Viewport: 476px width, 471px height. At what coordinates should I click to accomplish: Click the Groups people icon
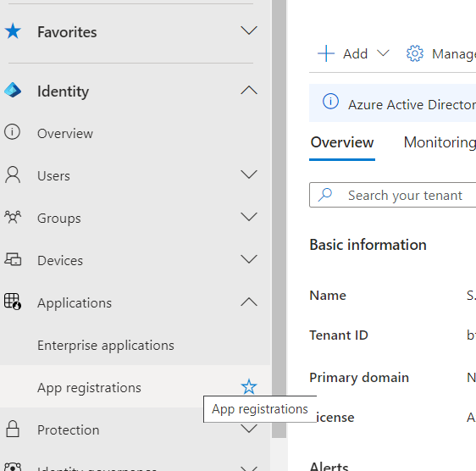click(x=13, y=217)
